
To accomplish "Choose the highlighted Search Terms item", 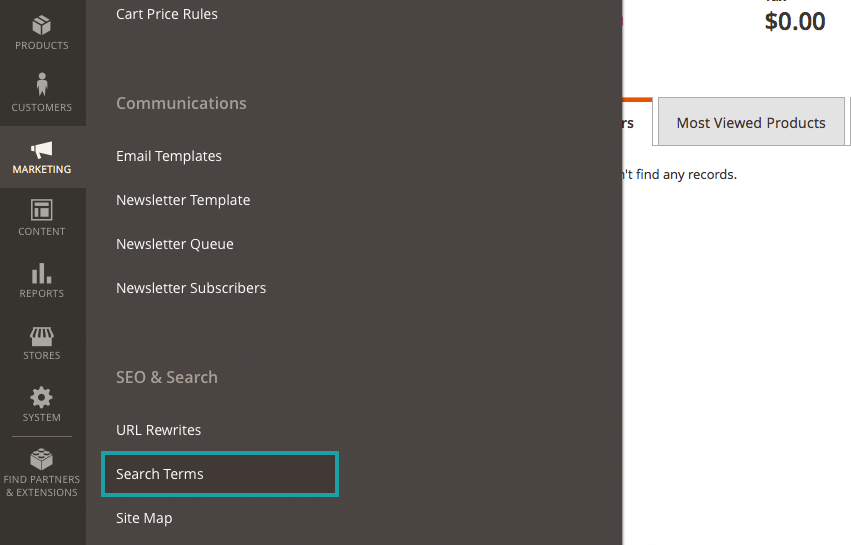I will pos(160,474).
